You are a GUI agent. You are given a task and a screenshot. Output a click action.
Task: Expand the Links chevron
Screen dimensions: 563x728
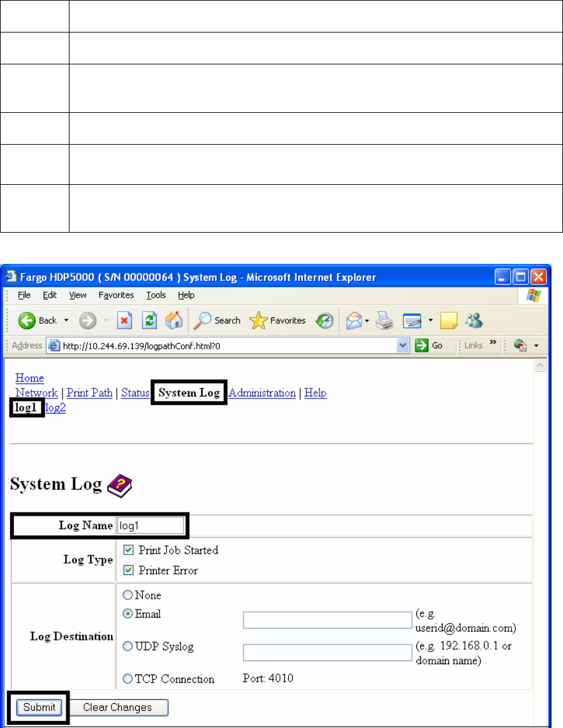coord(493,342)
